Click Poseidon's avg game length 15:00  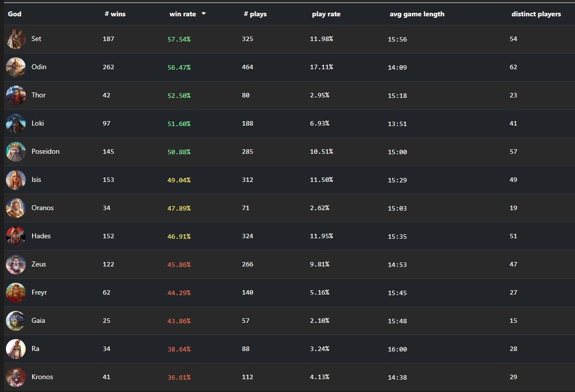(x=398, y=152)
